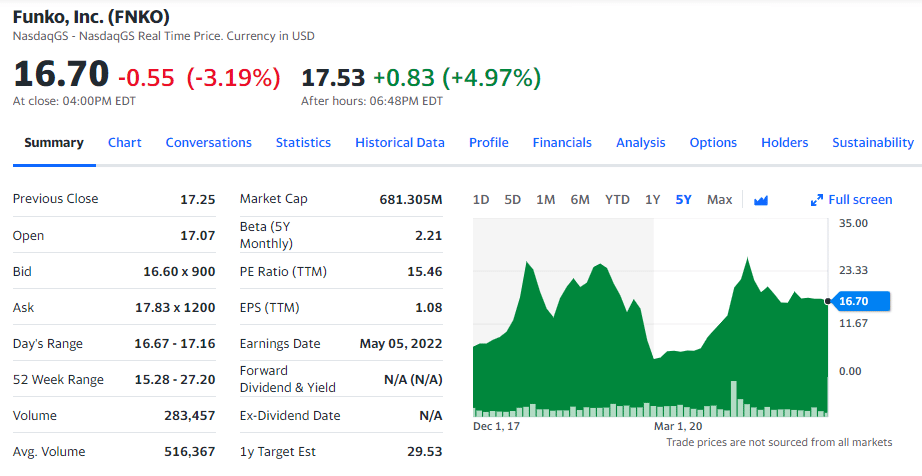The image size is (922, 476).
Task: View the Profile tab
Action: (489, 143)
